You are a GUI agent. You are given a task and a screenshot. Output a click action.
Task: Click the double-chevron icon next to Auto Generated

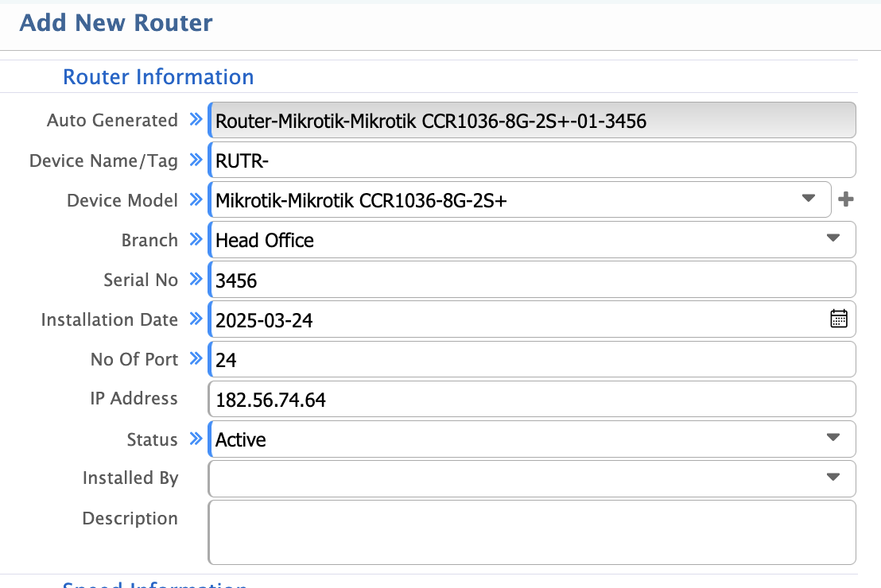click(x=195, y=119)
